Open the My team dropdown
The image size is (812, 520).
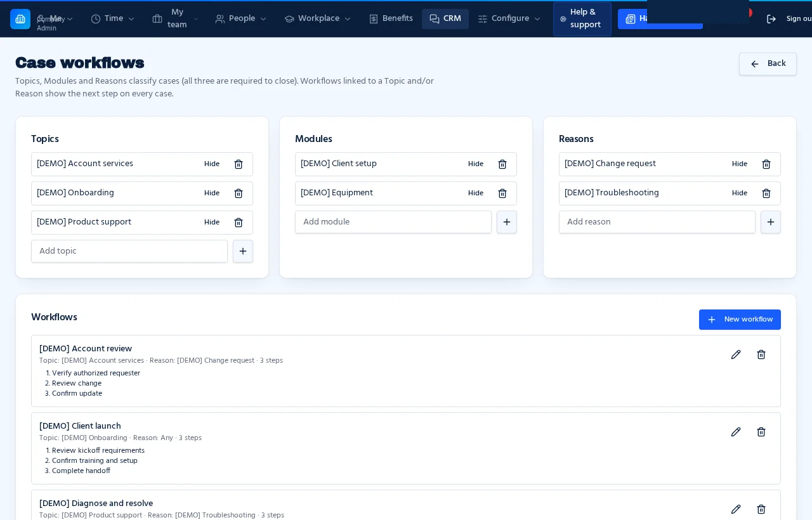coord(176,18)
